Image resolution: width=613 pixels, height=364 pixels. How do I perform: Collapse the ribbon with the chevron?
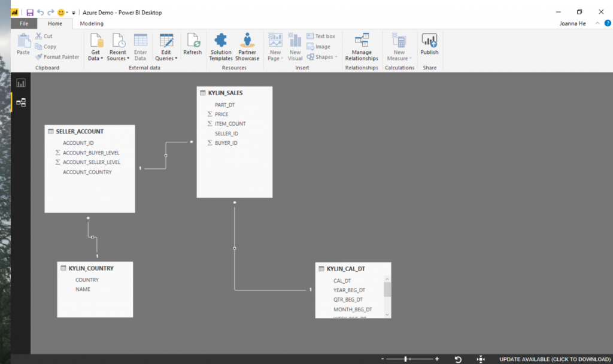pyautogui.click(x=597, y=23)
